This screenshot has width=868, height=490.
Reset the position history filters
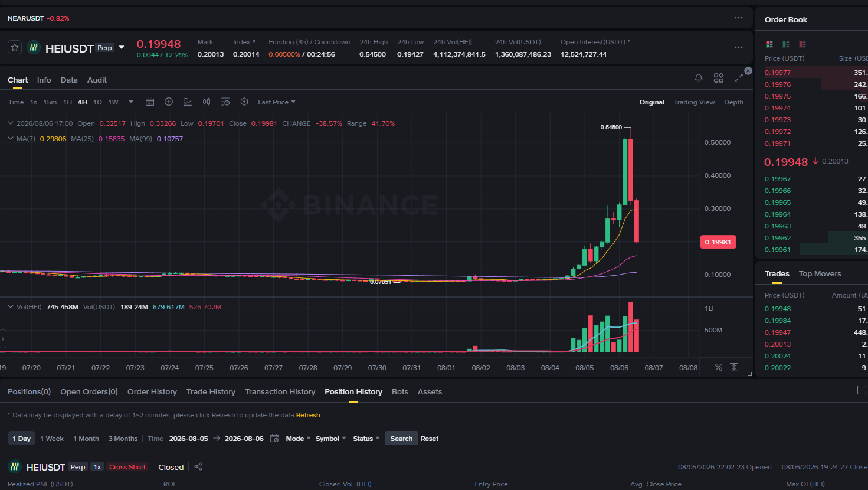(430, 439)
